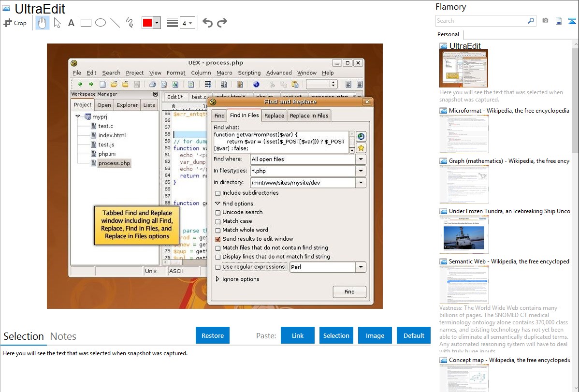
Task: Open the Personal tab
Action: [x=449, y=34]
